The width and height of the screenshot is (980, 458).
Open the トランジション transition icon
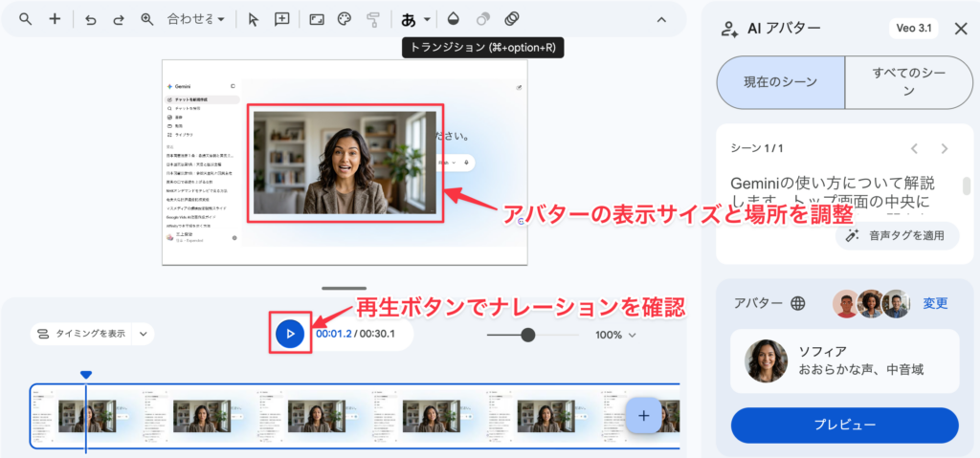pyautogui.click(x=512, y=19)
